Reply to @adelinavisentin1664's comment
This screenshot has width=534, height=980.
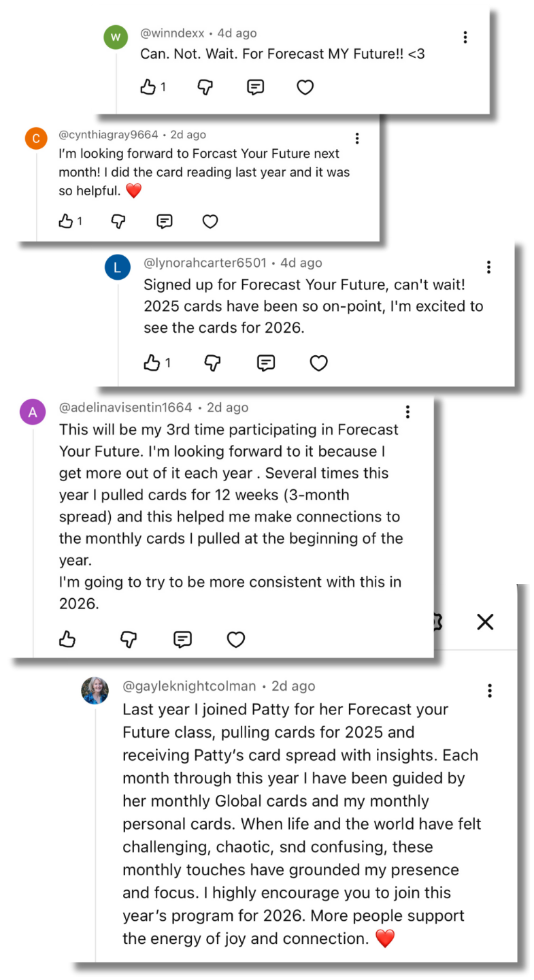tap(182, 639)
